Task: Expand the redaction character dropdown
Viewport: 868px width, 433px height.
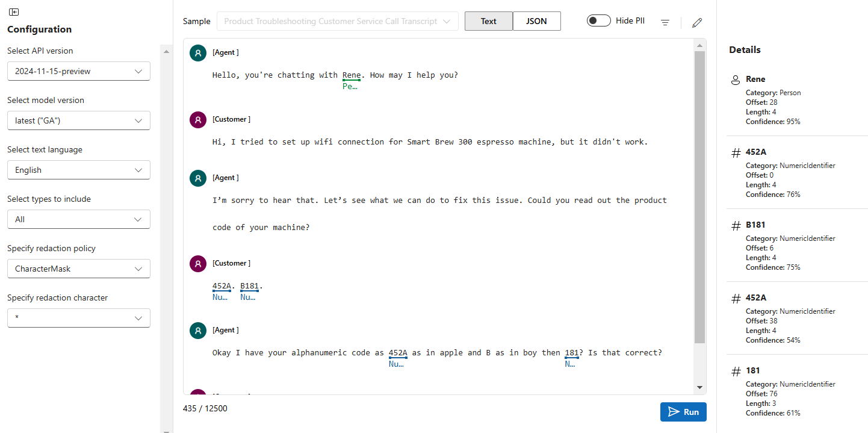Action: click(x=79, y=318)
